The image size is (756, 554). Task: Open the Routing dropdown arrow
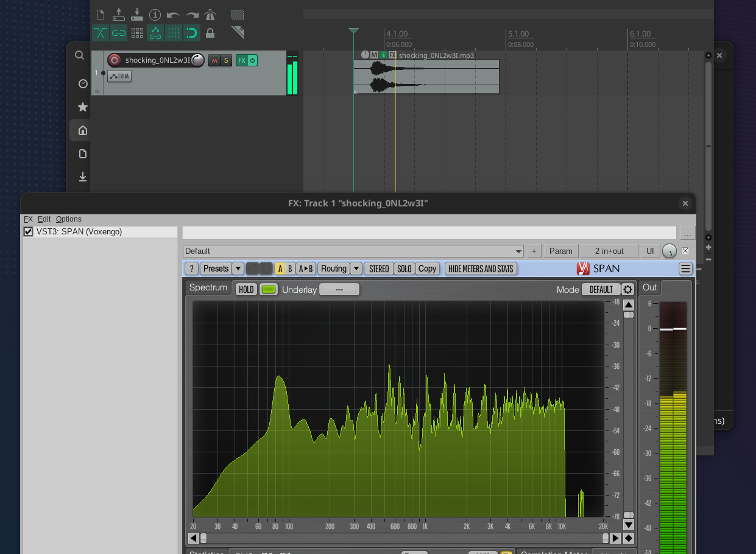pos(356,268)
